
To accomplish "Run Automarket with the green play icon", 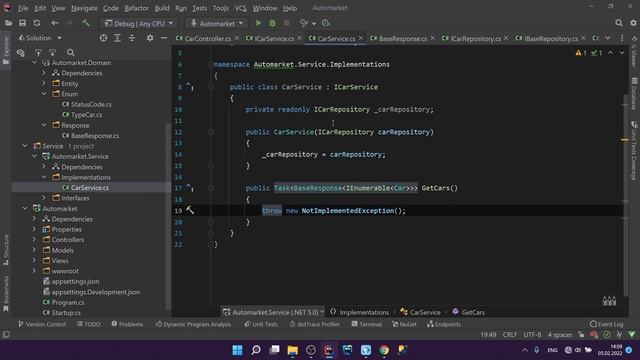I will [258, 23].
